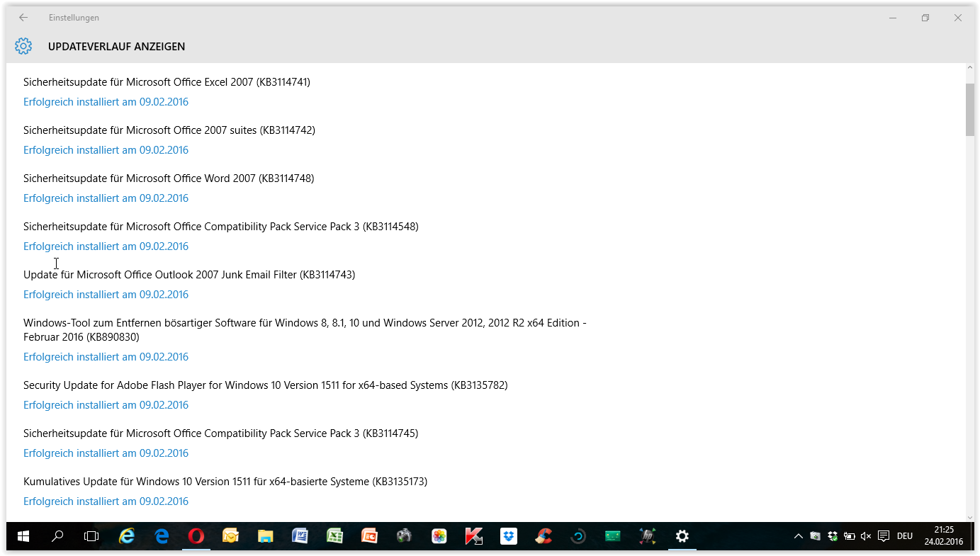Launch Internet Explorer from taskbar
Screen dimensions: 980x556
click(x=127, y=536)
